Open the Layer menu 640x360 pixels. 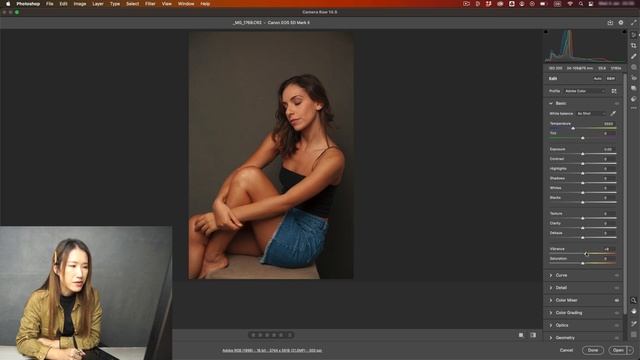click(x=98, y=4)
